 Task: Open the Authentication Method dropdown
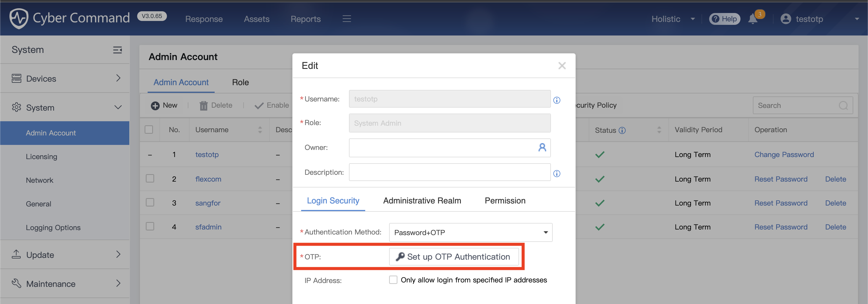pyautogui.click(x=546, y=232)
